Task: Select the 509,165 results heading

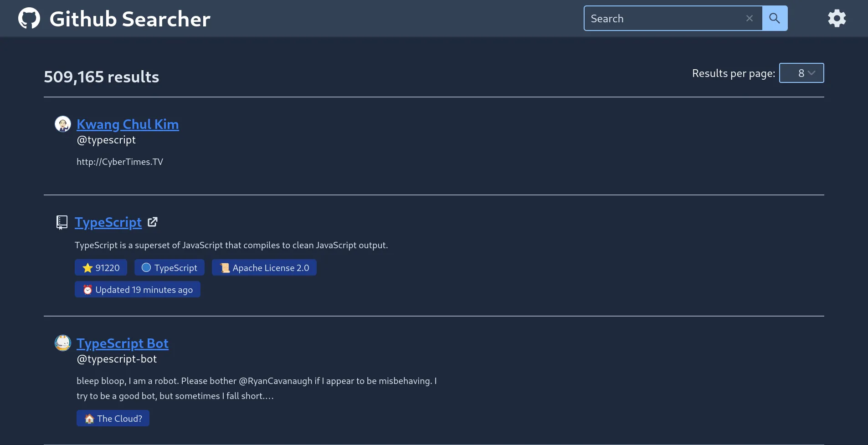Action: [x=101, y=77]
